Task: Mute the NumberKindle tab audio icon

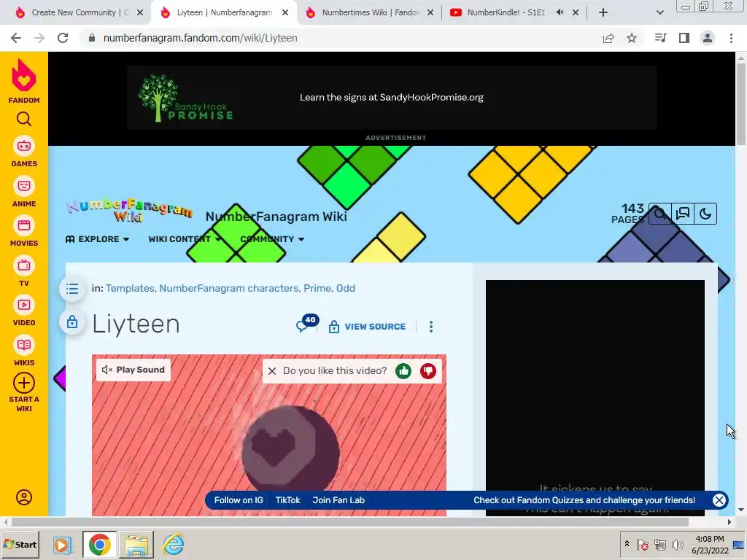Action: coord(560,12)
